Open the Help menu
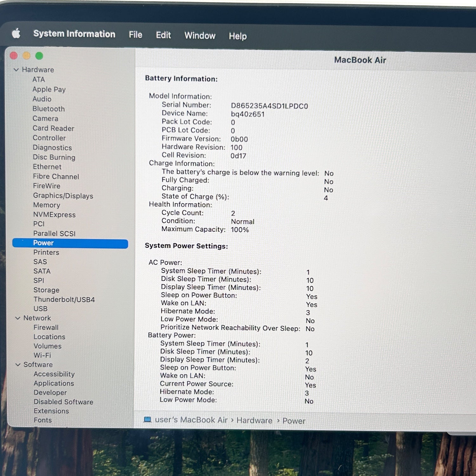476x476 pixels. pyautogui.click(x=238, y=36)
